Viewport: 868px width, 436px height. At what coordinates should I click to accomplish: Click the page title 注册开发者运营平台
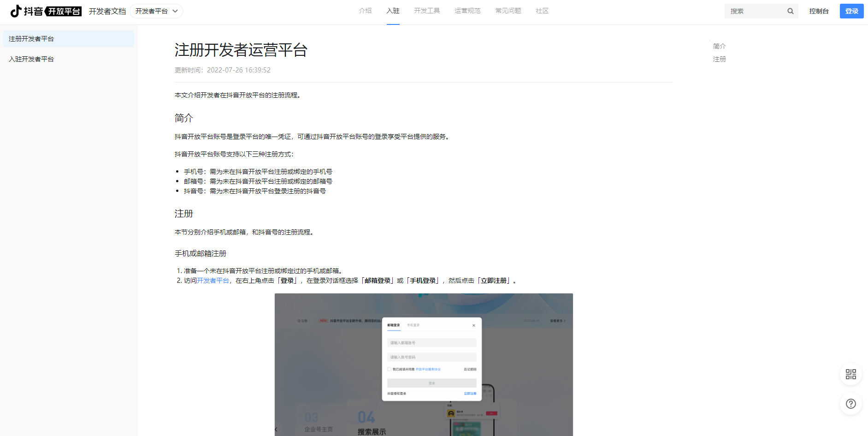(241, 50)
